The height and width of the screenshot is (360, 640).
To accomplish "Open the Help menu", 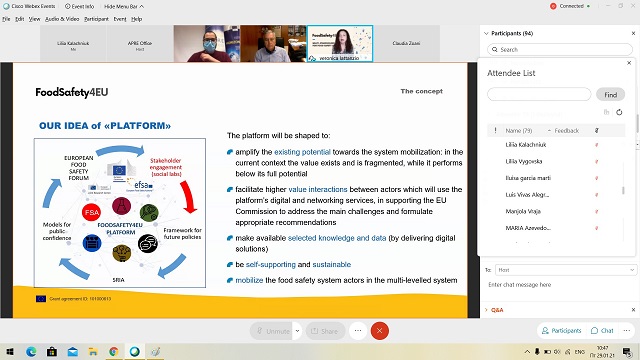I will pyautogui.click(x=137, y=19).
